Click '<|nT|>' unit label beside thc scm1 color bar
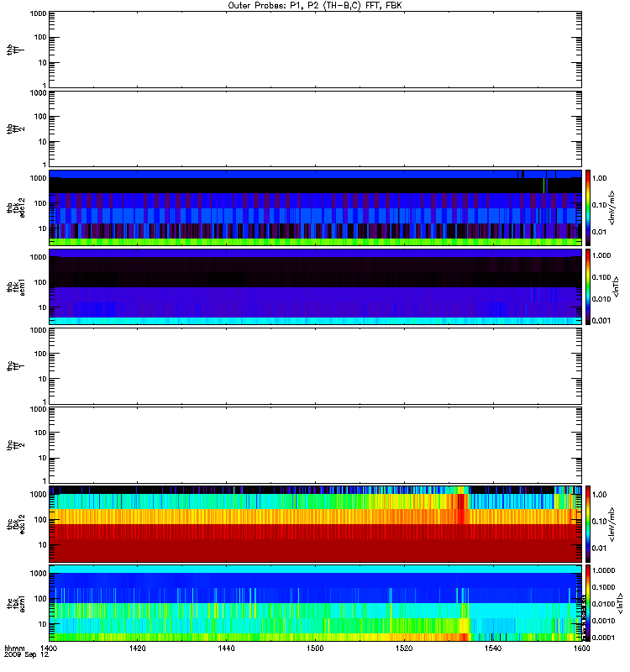This screenshot has width=630, height=672. point(619,603)
